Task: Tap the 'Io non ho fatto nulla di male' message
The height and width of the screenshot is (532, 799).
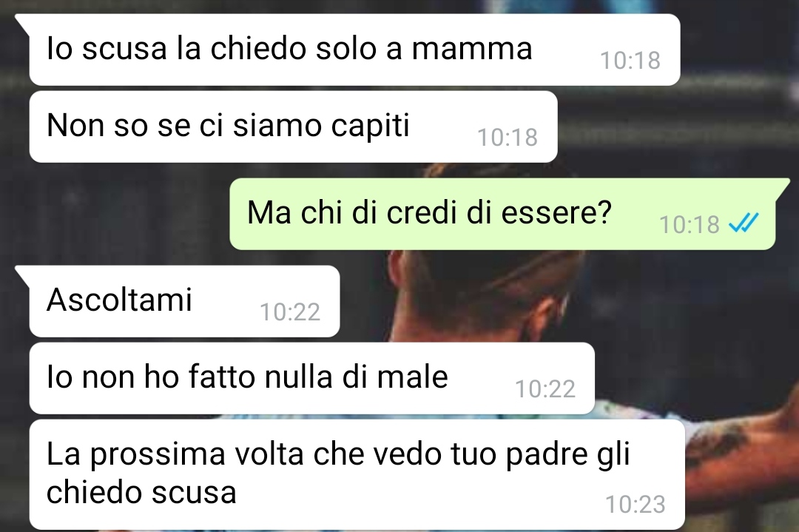Action: coord(312,378)
